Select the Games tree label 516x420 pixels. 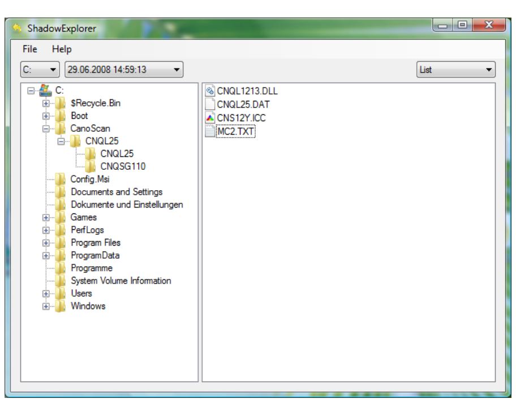click(84, 217)
